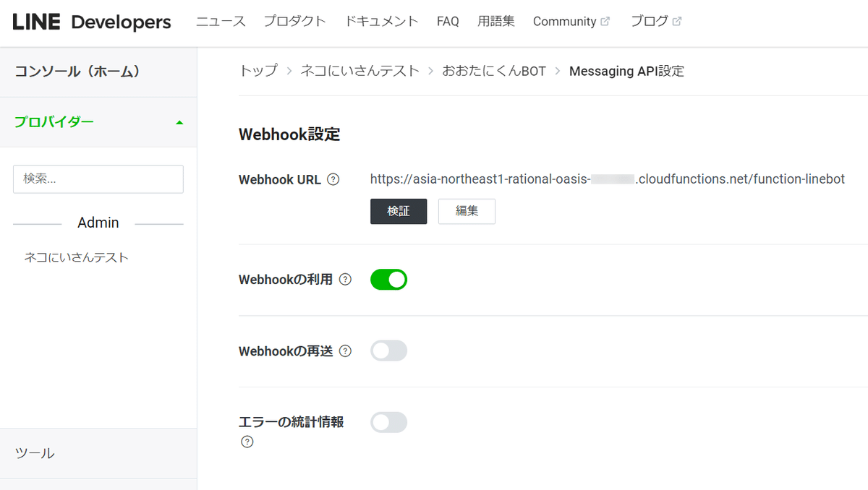Viewport: 868px width, 490px height.
Task: Collapse the プロバイダー section arrow
Action: click(179, 122)
